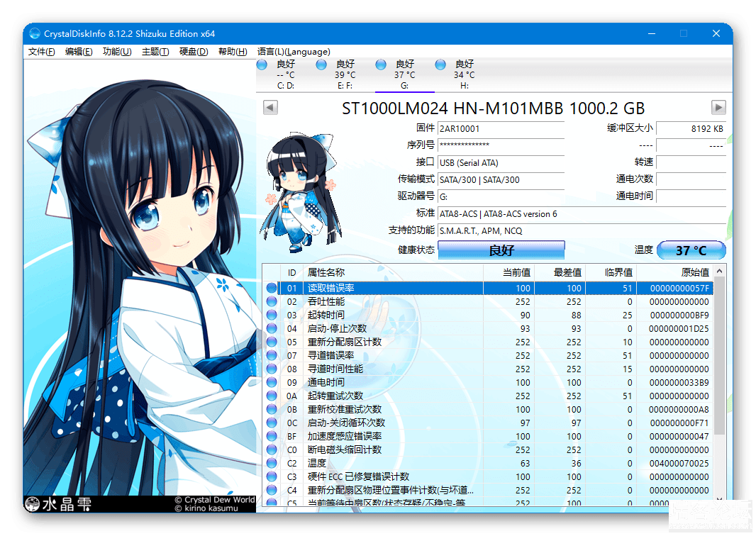Click status orb for attribute 04 启动-停止次数
Screen dimensions: 756x536
pos(272,328)
